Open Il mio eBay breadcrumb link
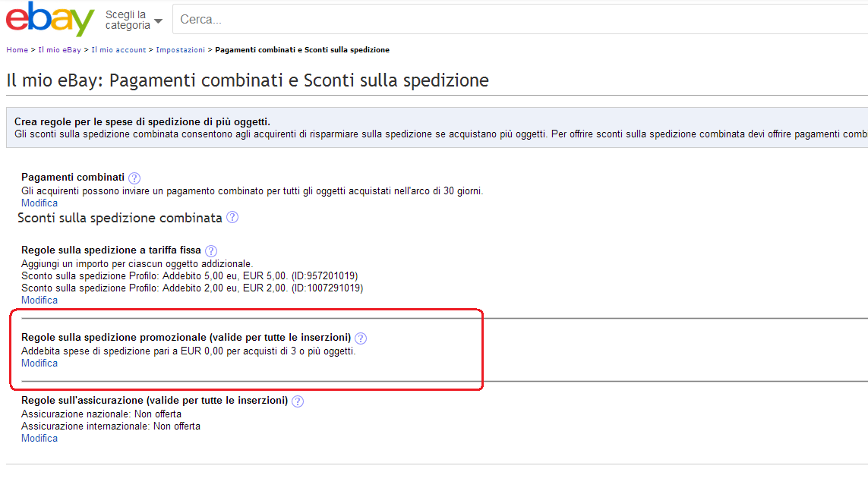The height and width of the screenshot is (491, 868). [x=59, y=50]
